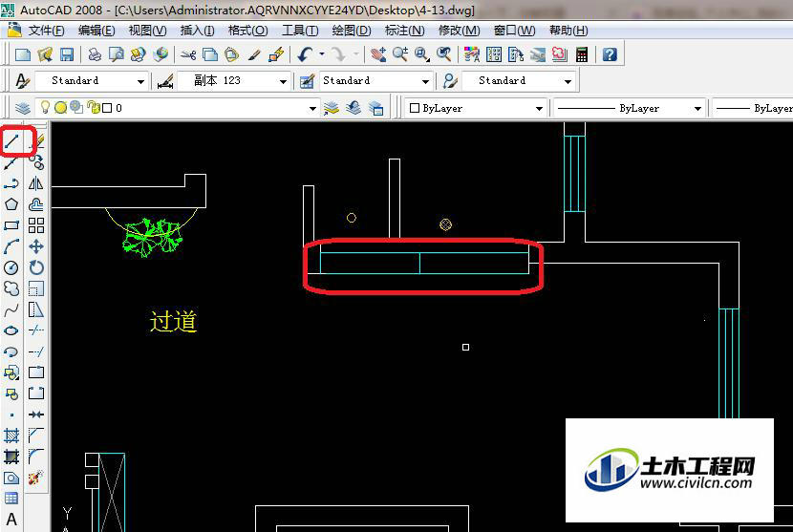
Task: Click the Match Properties brush icon
Action: point(254,54)
